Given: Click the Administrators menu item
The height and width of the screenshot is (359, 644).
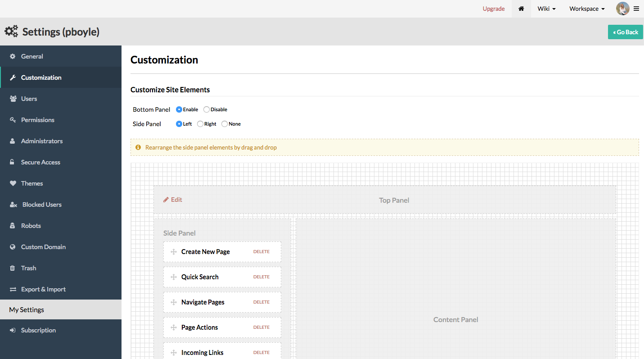Looking at the screenshot, I should (61, 141).
